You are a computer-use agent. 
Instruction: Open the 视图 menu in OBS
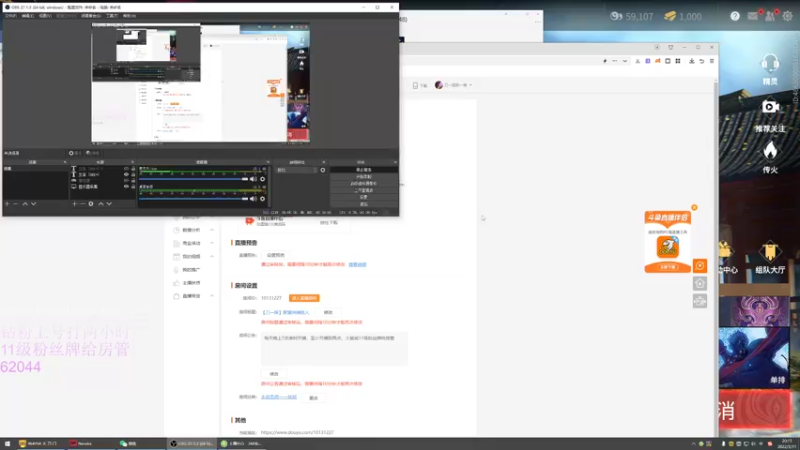(45, 16)
